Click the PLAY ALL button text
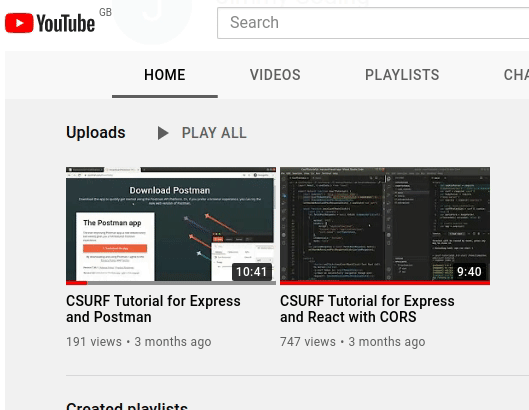The image size is (529, 410). coord(214,133)
